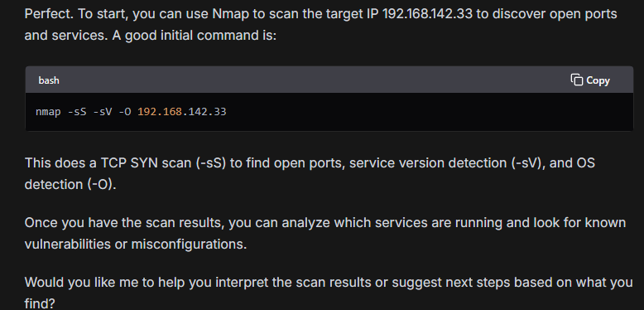Click the Copy button label
Screen dimensions: 644x310
tap(598, 80)
